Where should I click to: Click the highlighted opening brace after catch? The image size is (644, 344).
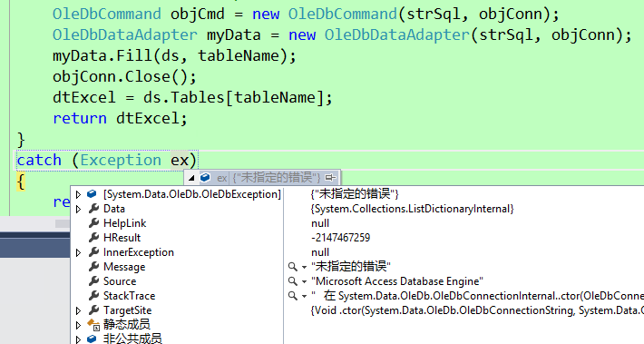click(x=21, y=182)
